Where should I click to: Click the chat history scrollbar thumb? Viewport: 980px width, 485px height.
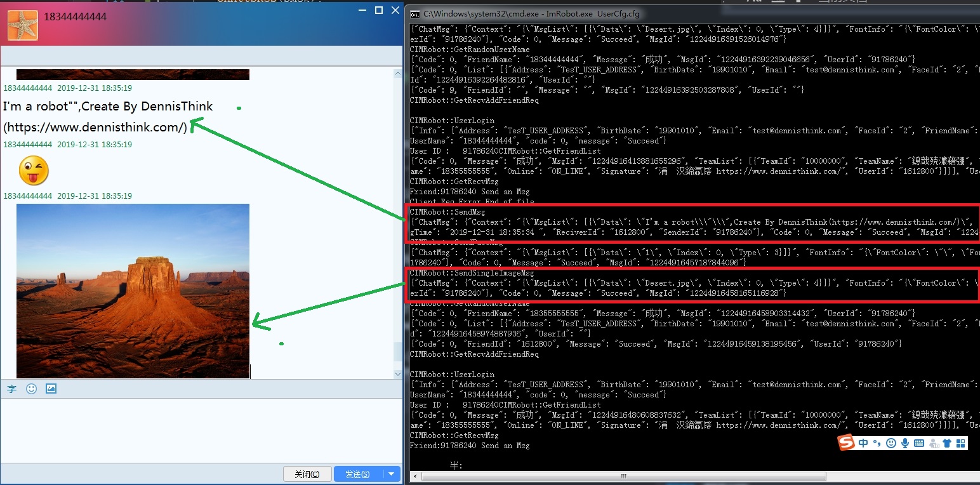398,351
